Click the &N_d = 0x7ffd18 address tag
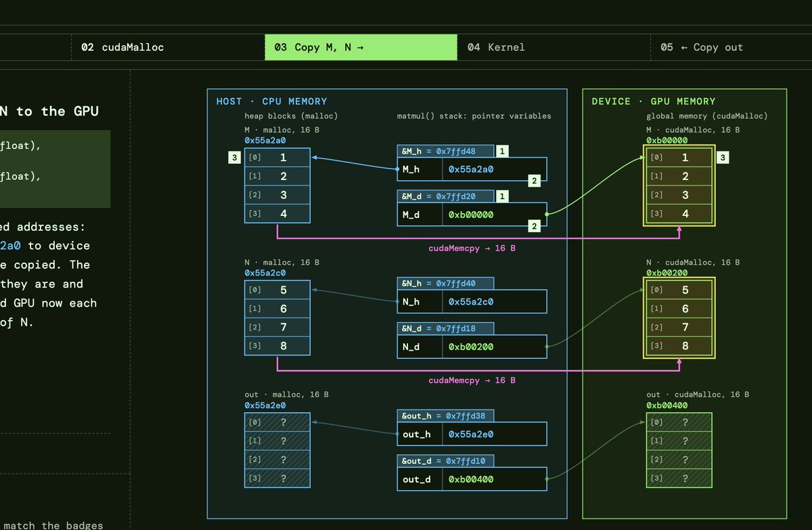Screen dimensions: 812x530 click(x=445, y=328)
